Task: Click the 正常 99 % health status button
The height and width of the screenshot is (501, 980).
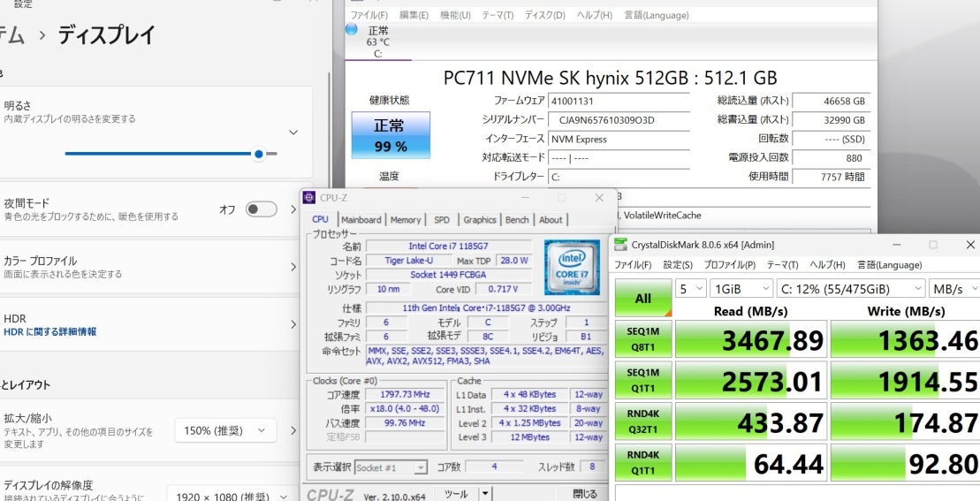Action: coord(391,135)
